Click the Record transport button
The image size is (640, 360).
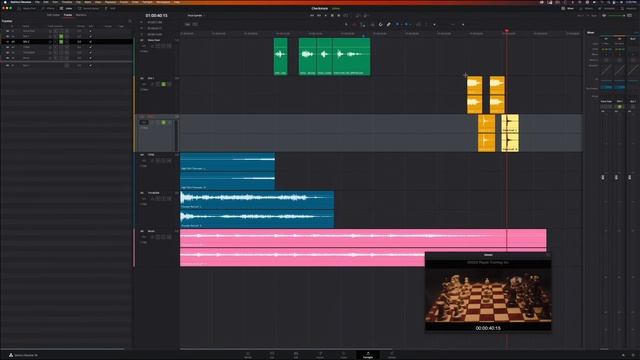point(338,16)
